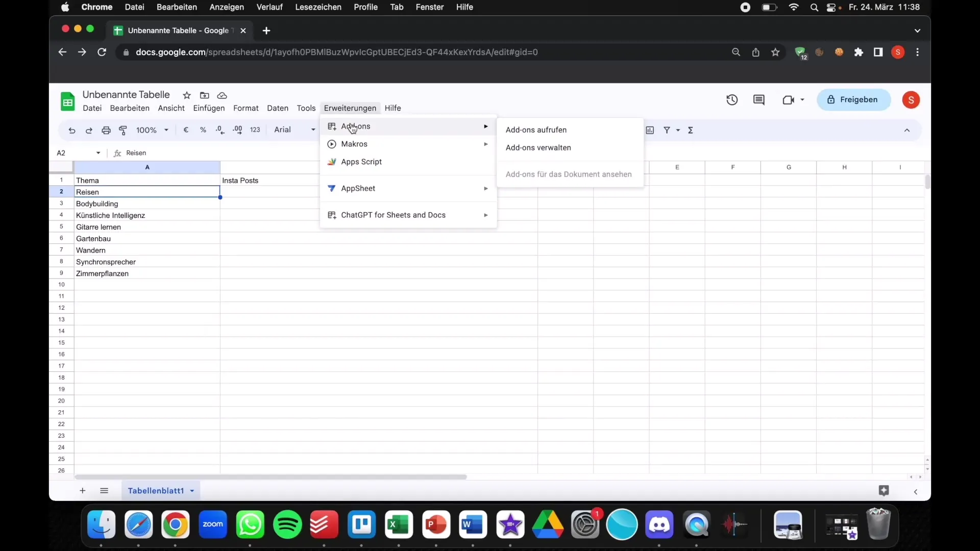Open the comments history icon
Image resolution: width=980 pixels, height=551 pixels.
(x=759, y=100)
